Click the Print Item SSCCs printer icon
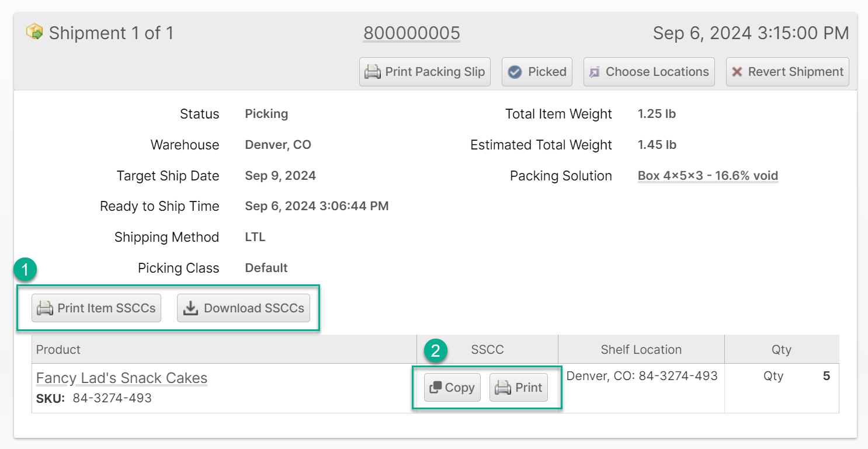The image size is (868, 449). tap(45, 308)
